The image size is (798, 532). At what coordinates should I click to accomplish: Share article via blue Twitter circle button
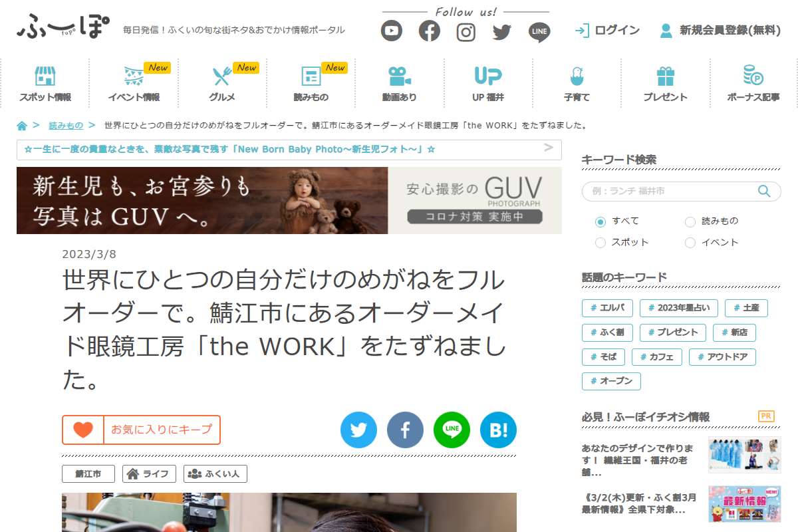tap(358, 430)
